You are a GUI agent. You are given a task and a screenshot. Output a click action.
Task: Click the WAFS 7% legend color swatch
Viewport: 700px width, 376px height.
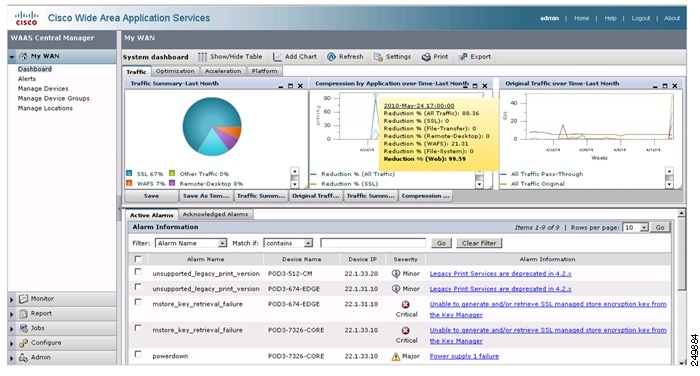tap(129, 183)
